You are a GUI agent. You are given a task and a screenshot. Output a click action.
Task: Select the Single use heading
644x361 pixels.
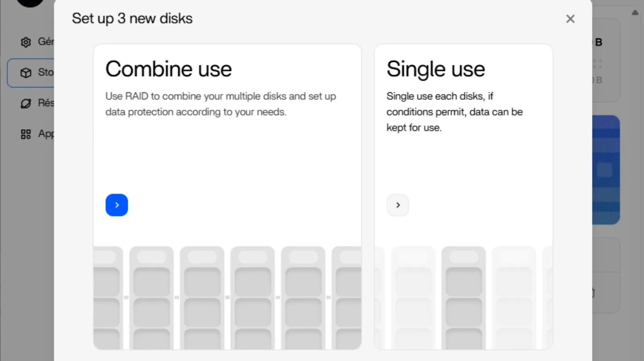436,69
